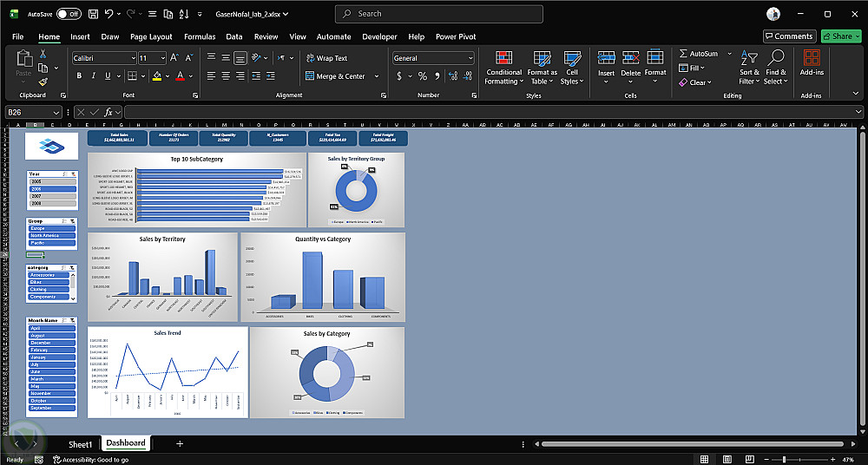Click in the Search box
Screen dimensions: 868x465
(439, 14)
